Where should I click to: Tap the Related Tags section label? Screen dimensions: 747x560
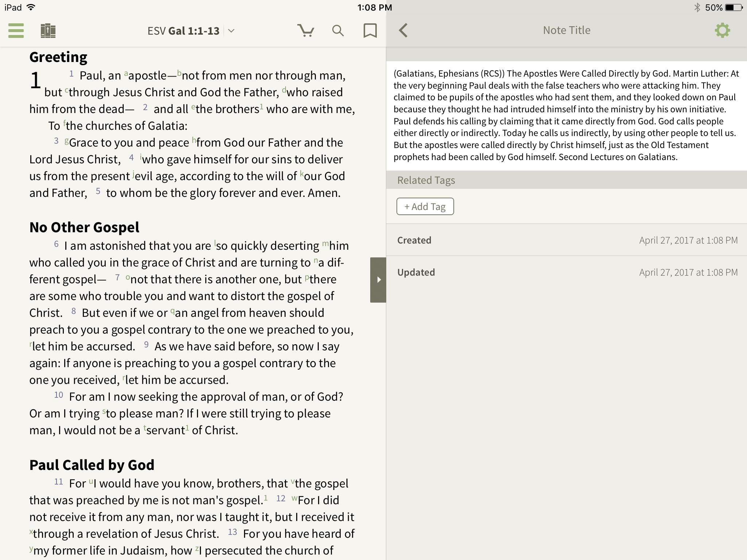pos(426,180)
